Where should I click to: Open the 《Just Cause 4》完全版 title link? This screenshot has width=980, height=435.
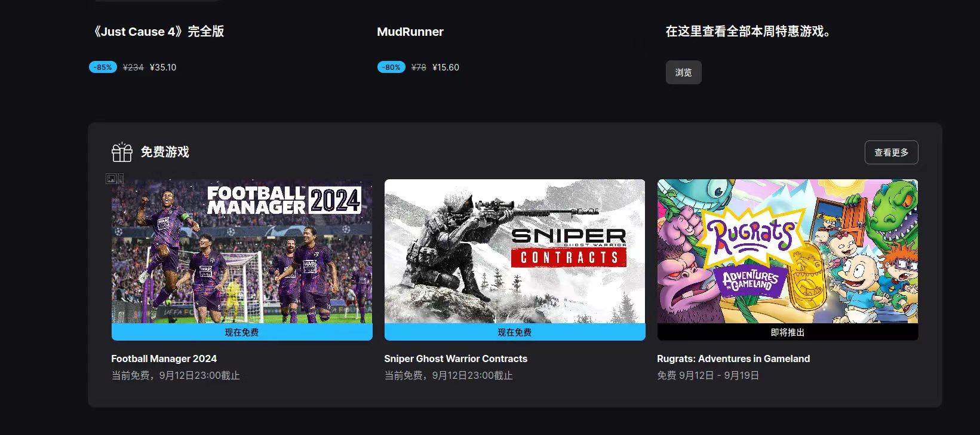[156, 32]
